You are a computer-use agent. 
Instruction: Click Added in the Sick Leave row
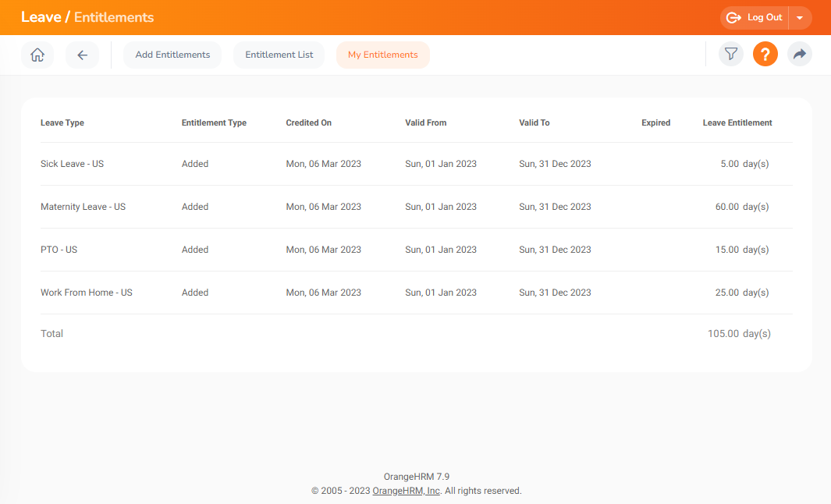tap(195, 164)
